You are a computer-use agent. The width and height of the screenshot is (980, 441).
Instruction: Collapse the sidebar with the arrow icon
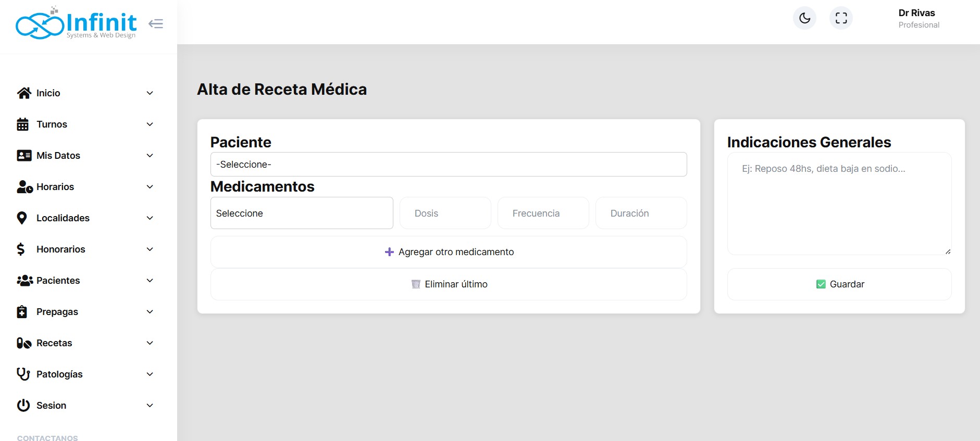tap(156, 23)
